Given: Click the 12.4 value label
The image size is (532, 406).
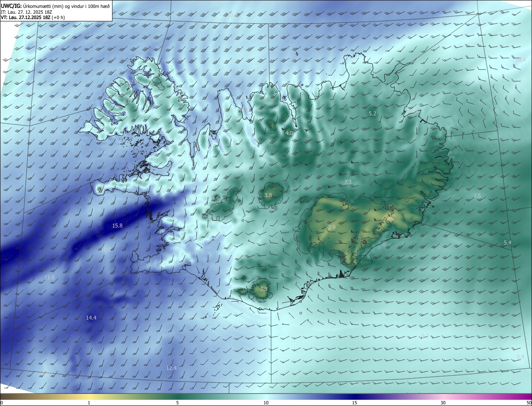Looking at the screenshot, I should click(171, 368).
